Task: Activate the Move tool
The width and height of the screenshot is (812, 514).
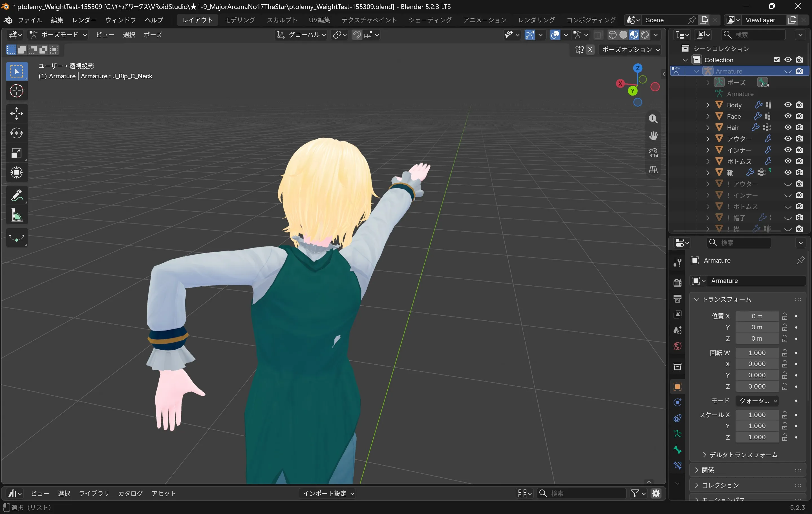Action: tap(17, 114)
